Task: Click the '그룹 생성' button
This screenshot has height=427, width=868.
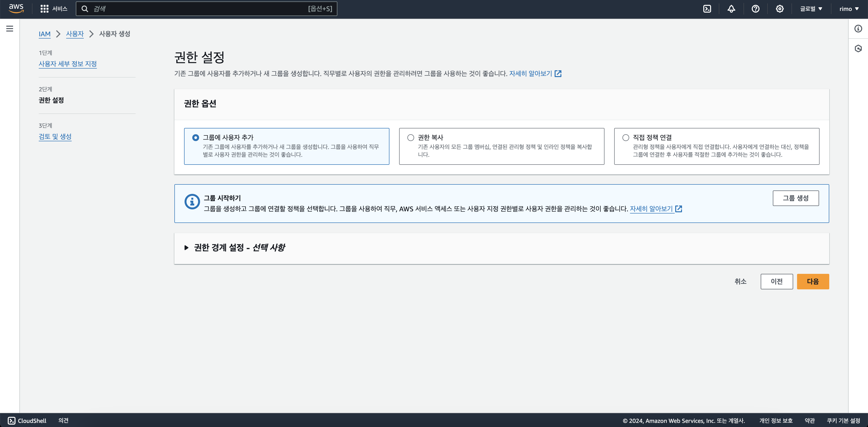Action: coord(796,198)
